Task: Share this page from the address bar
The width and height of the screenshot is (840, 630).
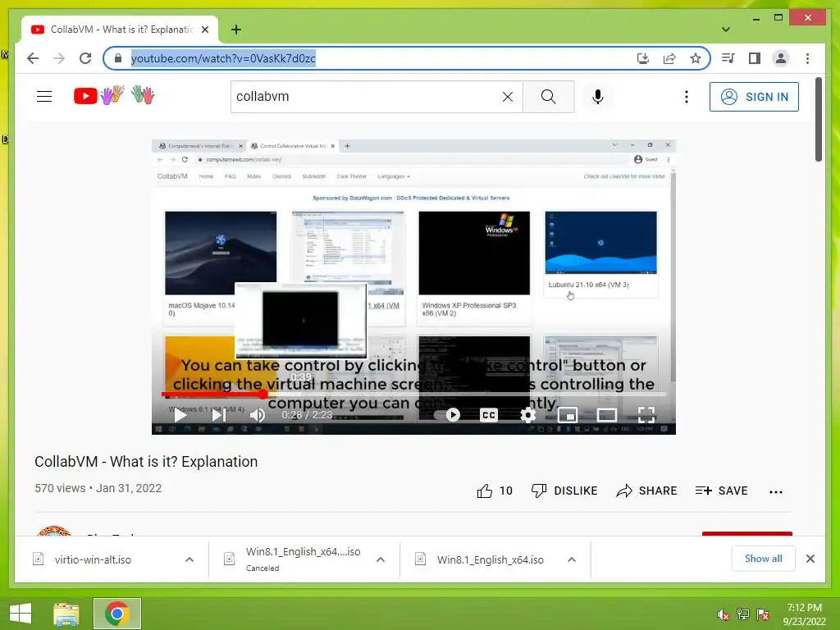Action: [x=669, y=58]
